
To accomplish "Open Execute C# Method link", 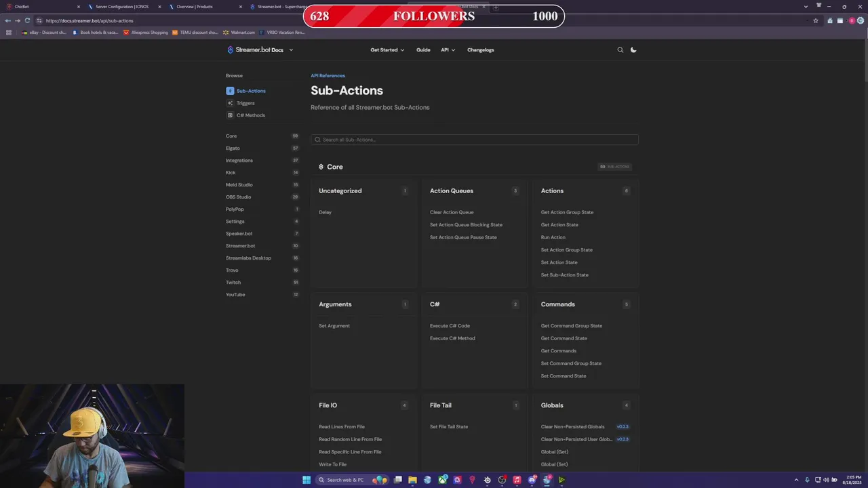I will pos(452,338).
